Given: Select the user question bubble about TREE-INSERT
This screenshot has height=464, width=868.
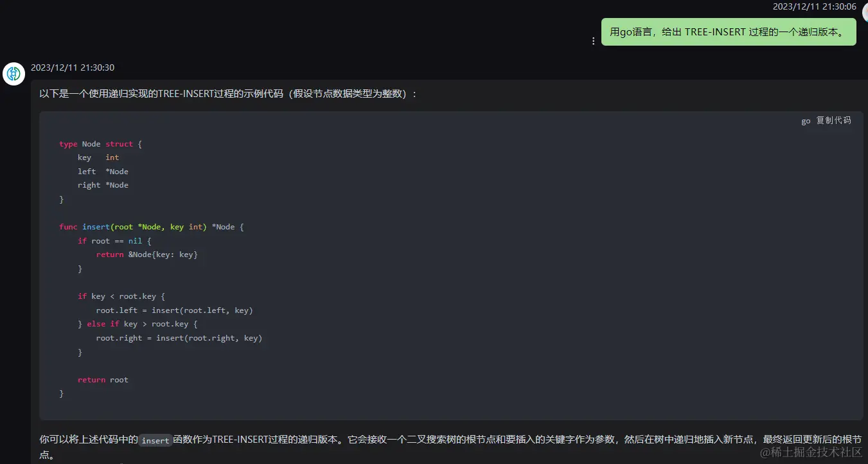Looking at the screenshot, I should [729, 31].
